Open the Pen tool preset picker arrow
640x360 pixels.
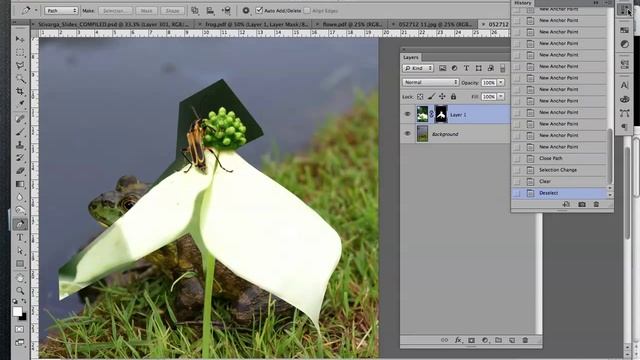[36, 11]
